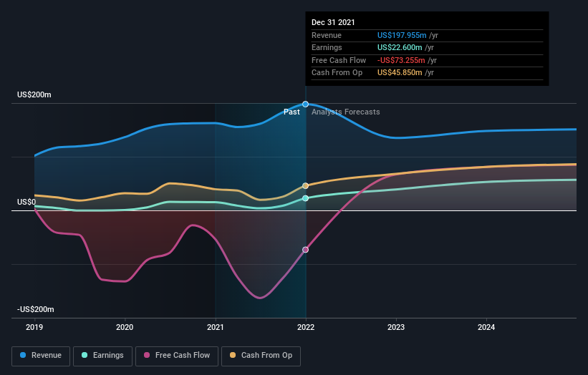Click the US$0 y-axis label

pos(26,203)
